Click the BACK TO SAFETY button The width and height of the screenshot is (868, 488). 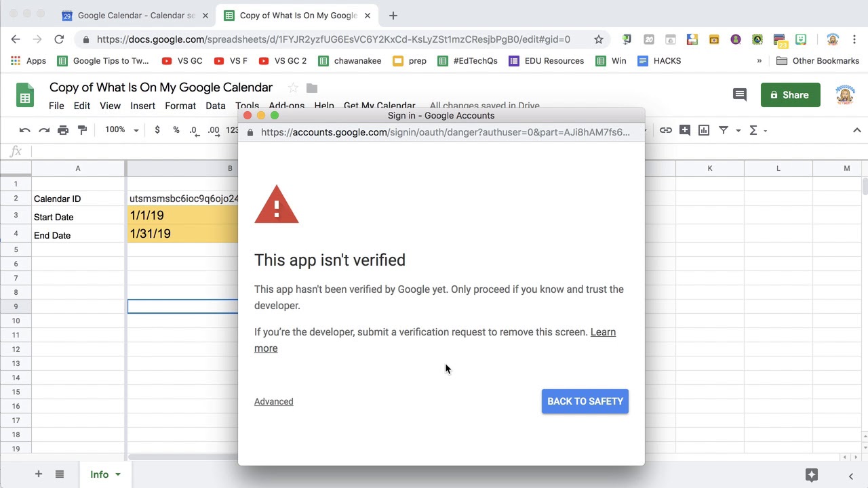click(x=585, y=401)
